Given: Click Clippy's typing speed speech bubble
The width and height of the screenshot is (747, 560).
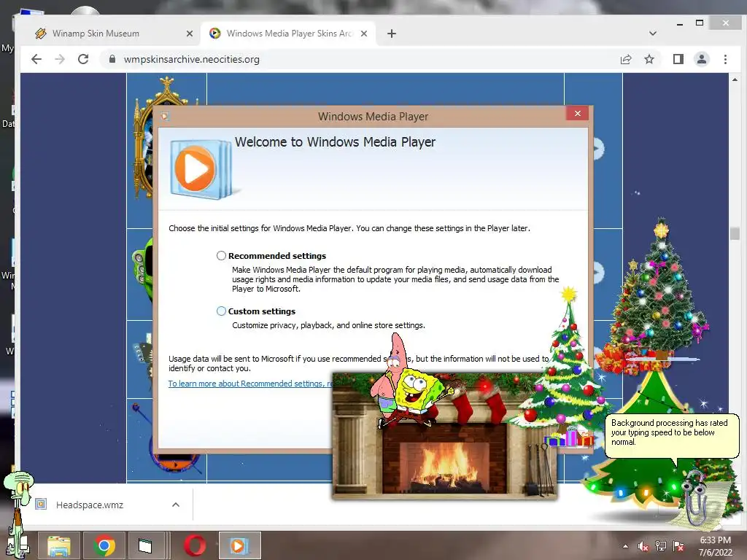Looking at the screenshot, I should click(x=672, y=435).
